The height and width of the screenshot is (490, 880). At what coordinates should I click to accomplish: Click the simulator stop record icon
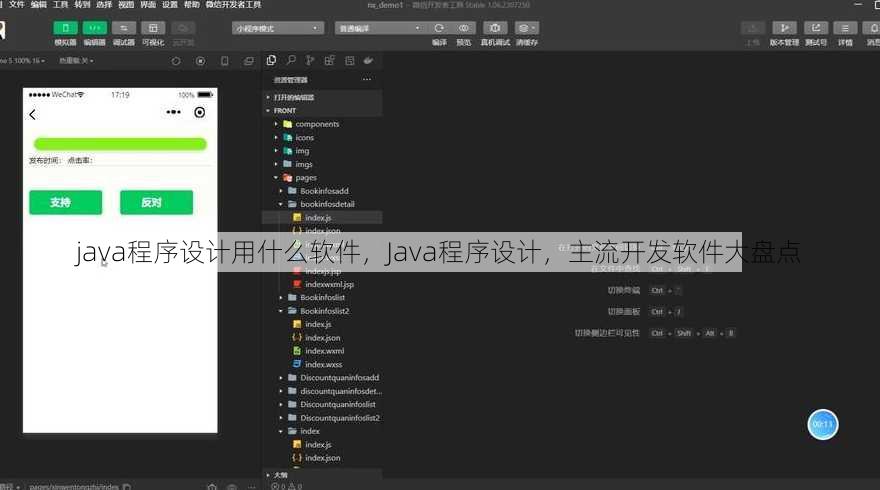click(x=200, y=61)
